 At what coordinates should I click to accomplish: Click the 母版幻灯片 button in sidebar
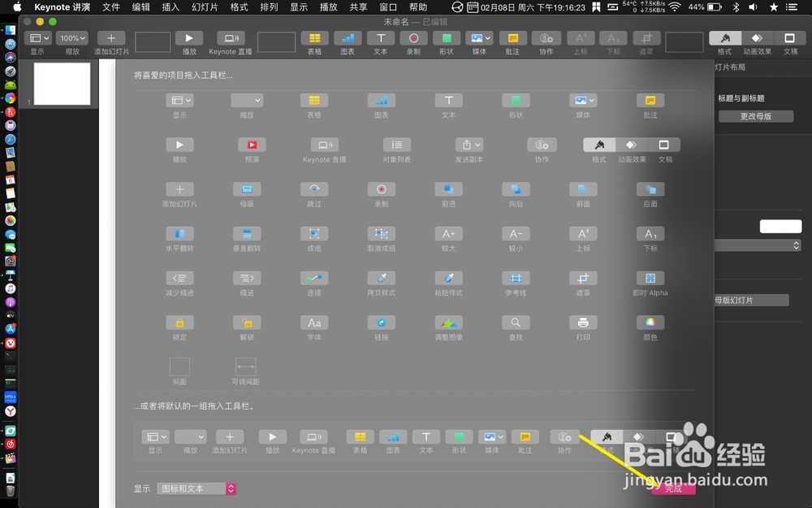pyautogui.click(x=751, y=300)
